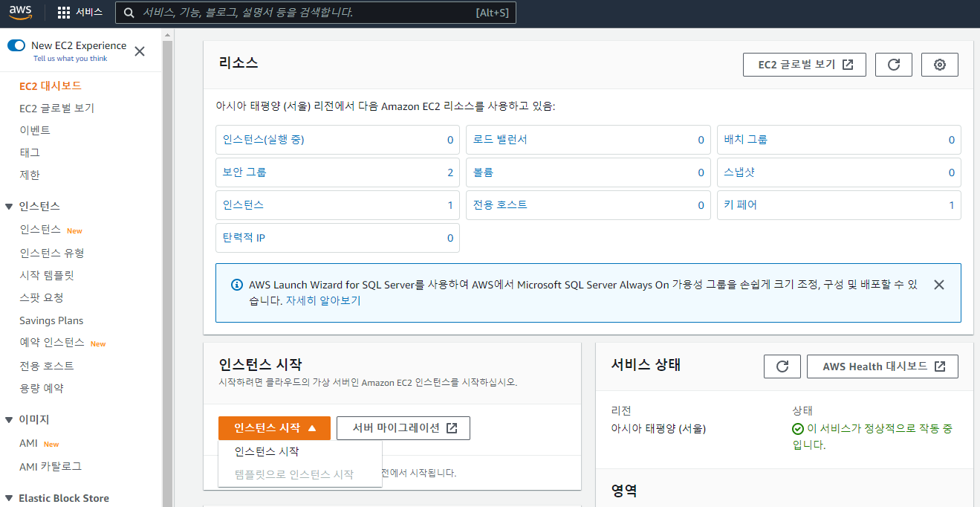This screenshot has width=980, height=507.
Task: Open 인스턴스 유형 in sidebar
Action: point(52,253)
